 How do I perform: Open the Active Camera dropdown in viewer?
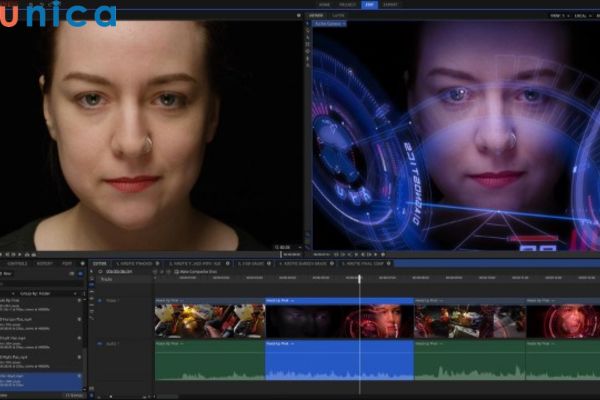[x=328, y=24]
